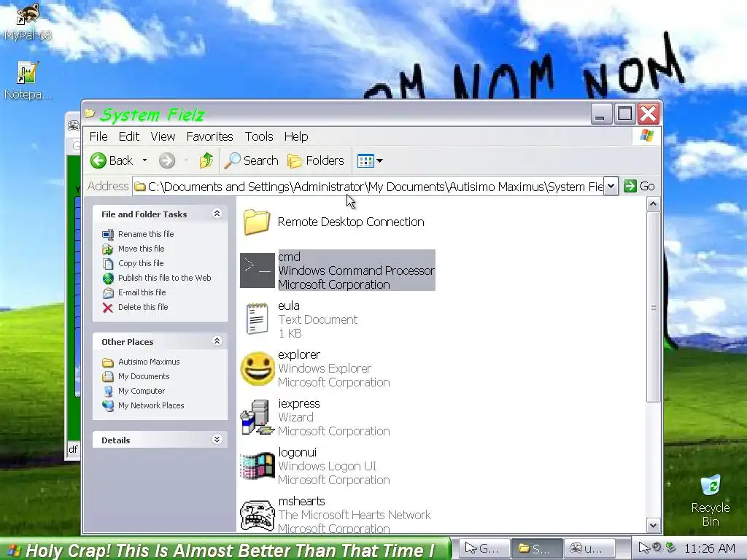
Task: Select the eula text document icon
Action: click(258, 319)
